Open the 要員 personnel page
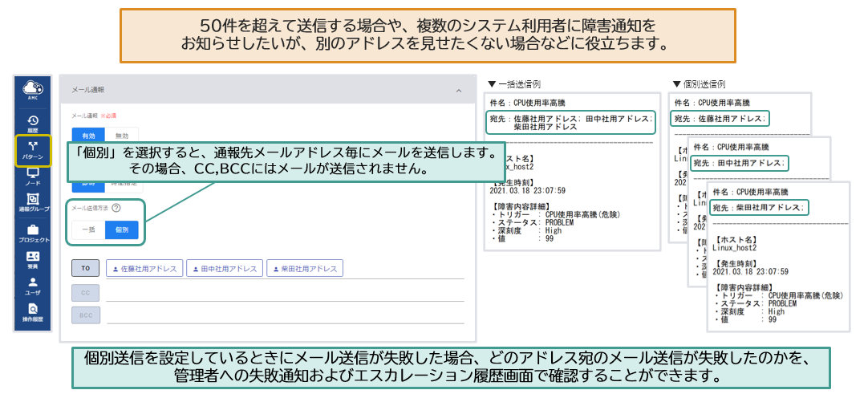Screen dimensions: 868x394 tap(33, 260)
